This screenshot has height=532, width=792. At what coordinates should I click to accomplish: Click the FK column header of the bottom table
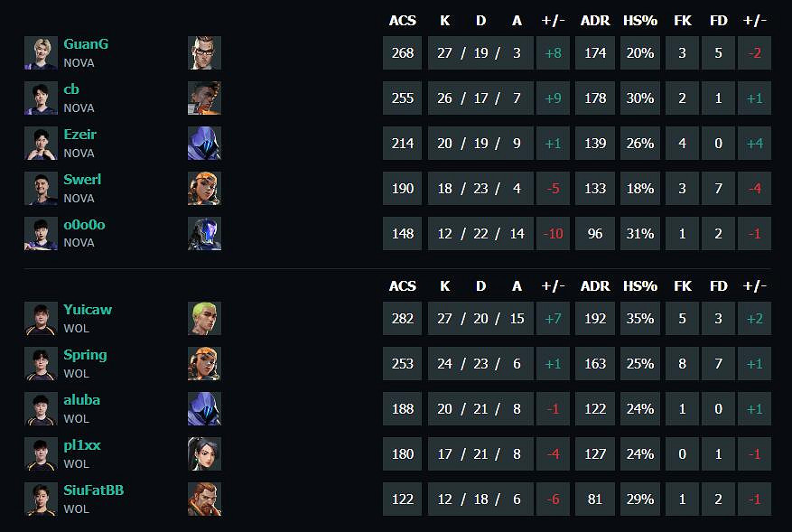(x=682, y=285)
